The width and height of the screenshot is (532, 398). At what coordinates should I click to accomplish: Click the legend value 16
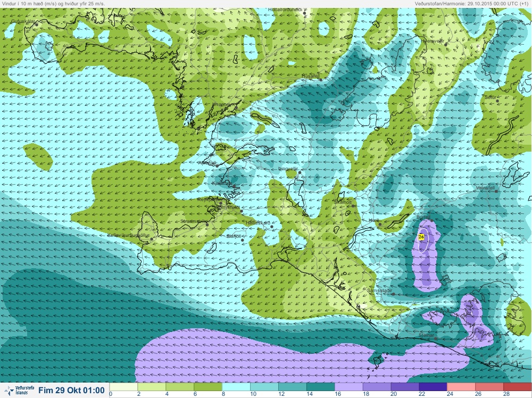[337, 394]
